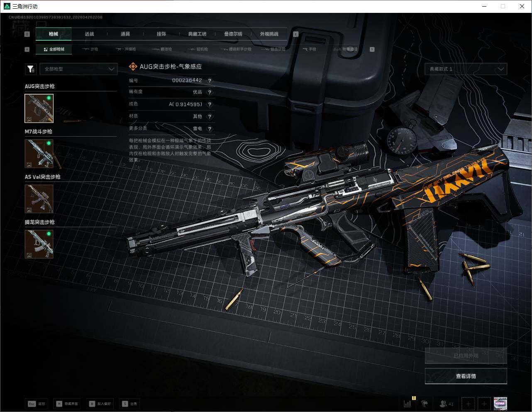The width and height of the screenshot is (532, 412).
Task: Switch to the 曼德尔砖 tab
Action: pyautogui.click(x=233, y=34)
